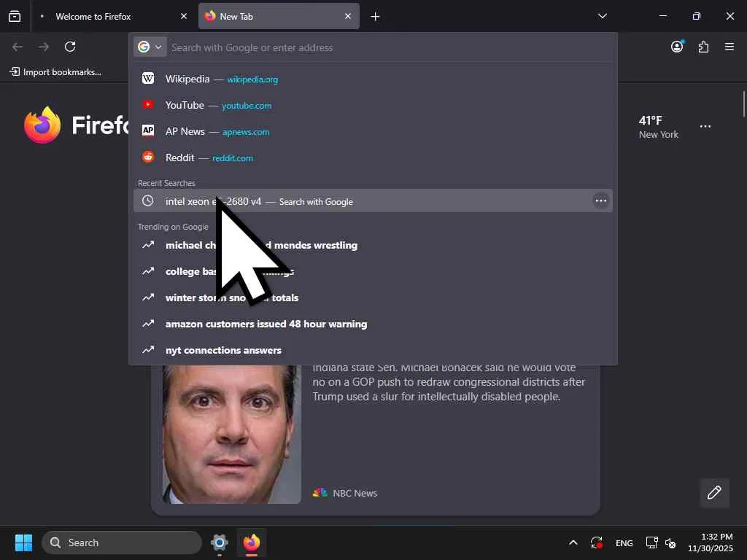
Task: Select the New Tab tab
Action: coord(279,16)
